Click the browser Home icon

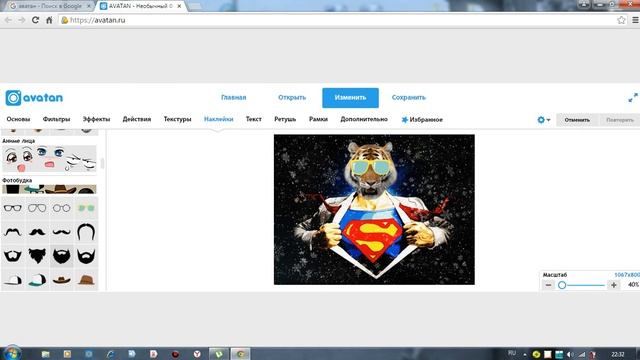(x=49, y=20)
